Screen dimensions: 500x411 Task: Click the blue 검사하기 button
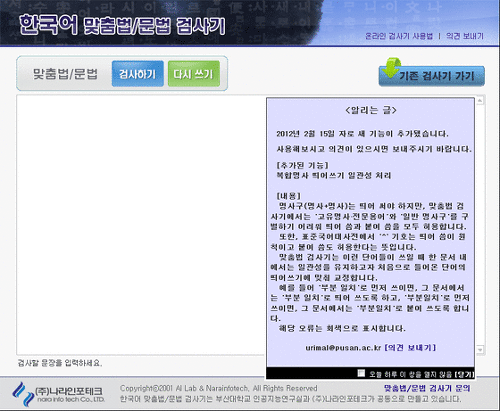(x=138, y=74)
